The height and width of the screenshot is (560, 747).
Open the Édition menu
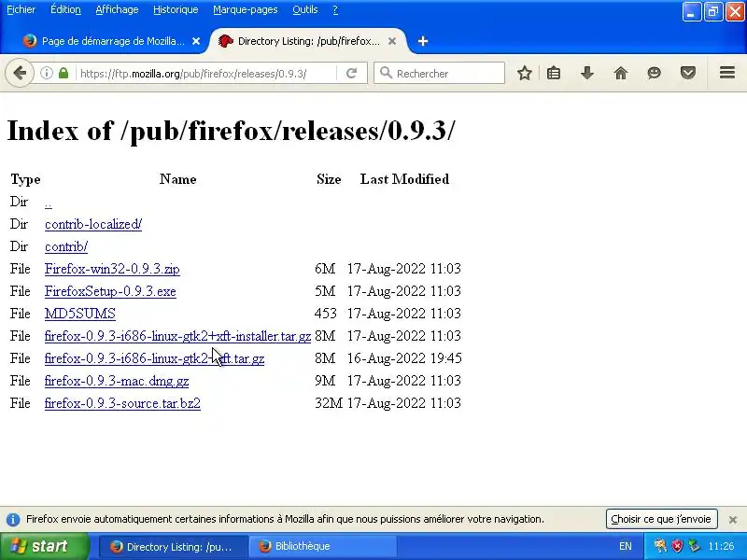click(65, 9)
